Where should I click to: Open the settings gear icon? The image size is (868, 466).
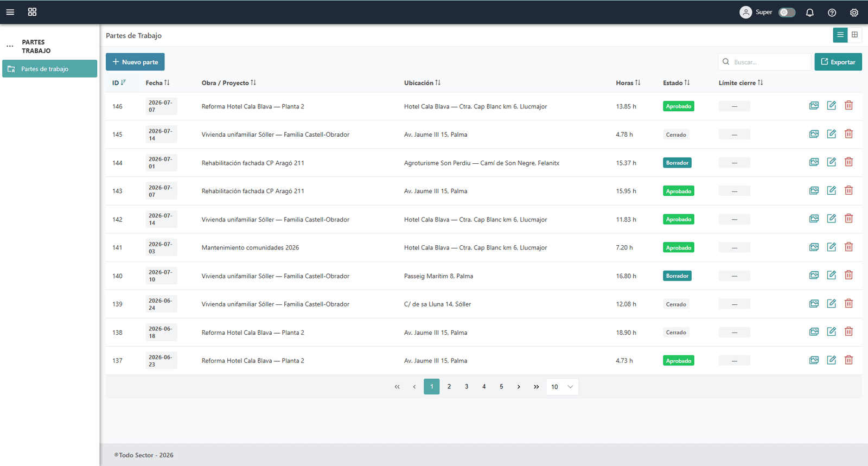click(854, 12)
